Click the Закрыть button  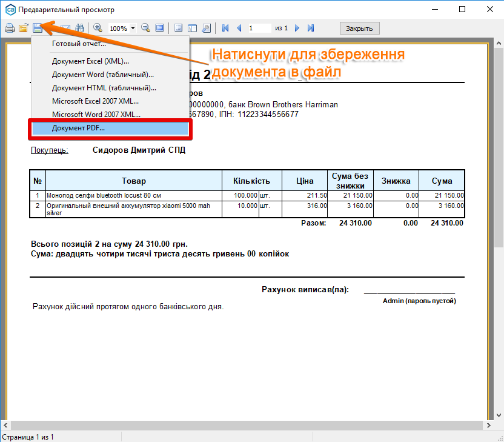coord(359,28)
